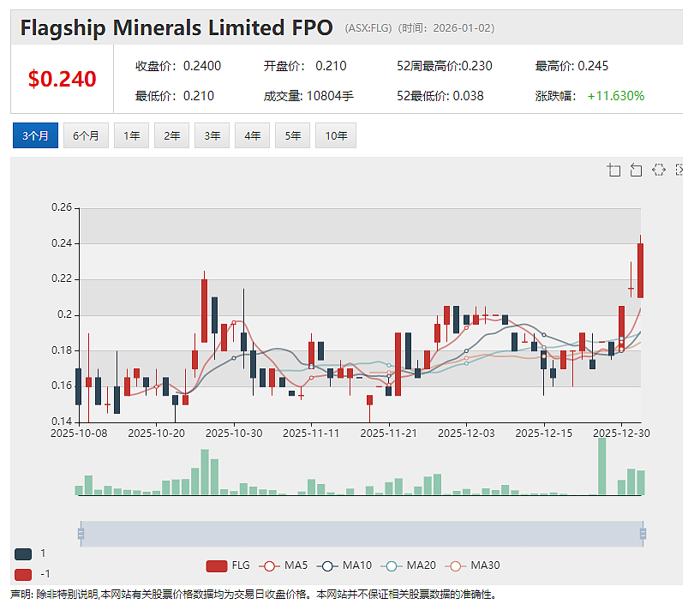The height and width of the screenshot is (616, 694).
Task: Click the 52周最高价 0.230 text
Action: tap(445, 66)
